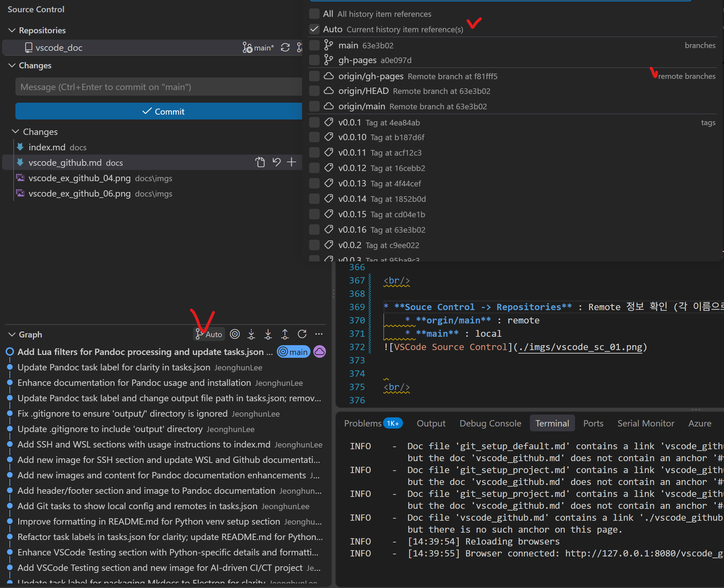The width and height of the screenshot is (724, 588).
Task: Collapse the Graph section
Action: 12,335
